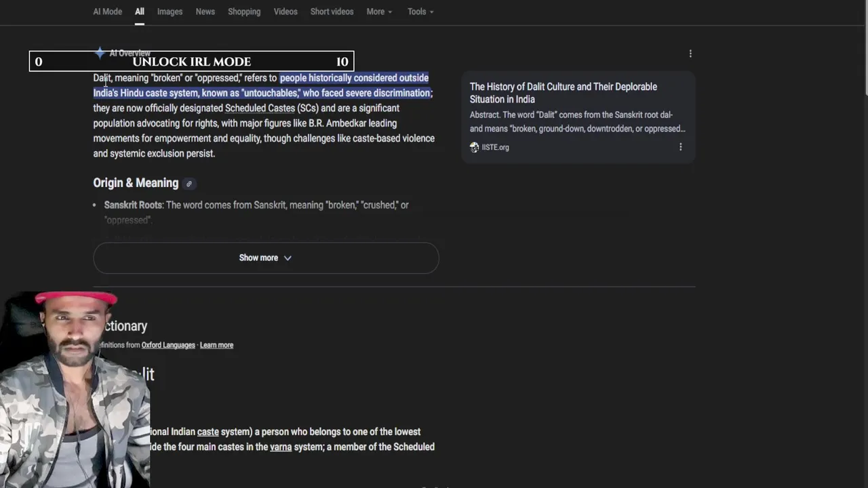Click the link icon beside Origin & Meaning
The height and width of the screenshot is (488, 868).
[189, 184]
